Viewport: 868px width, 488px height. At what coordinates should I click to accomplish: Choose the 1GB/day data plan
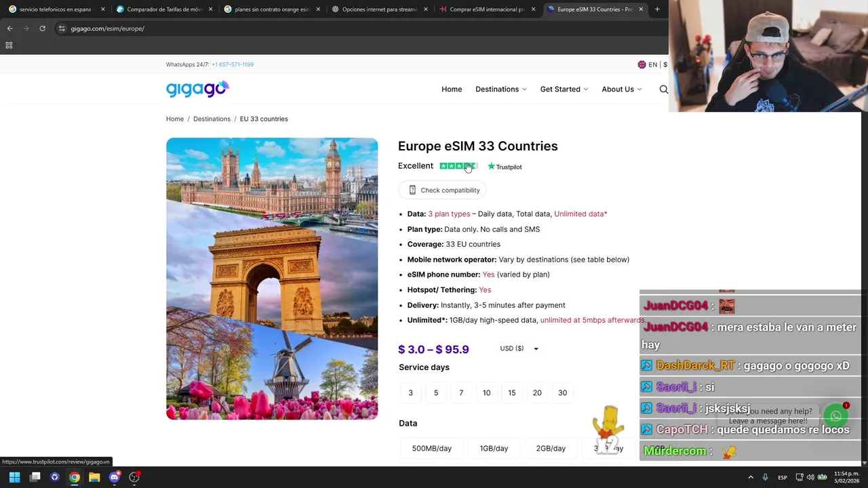click(494, 449)
